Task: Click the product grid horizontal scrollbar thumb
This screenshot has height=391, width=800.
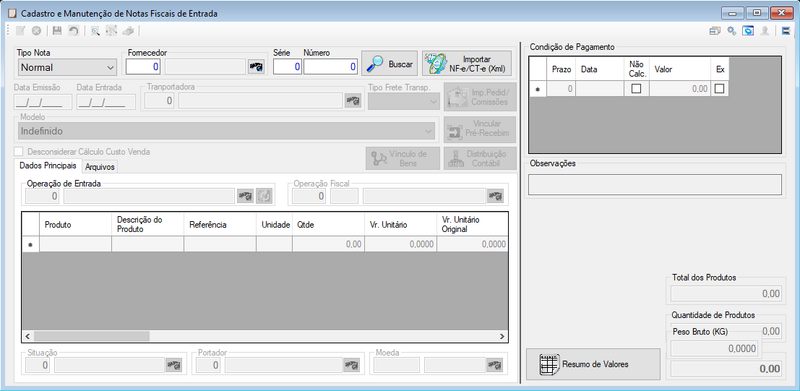Action: [92, 336]
